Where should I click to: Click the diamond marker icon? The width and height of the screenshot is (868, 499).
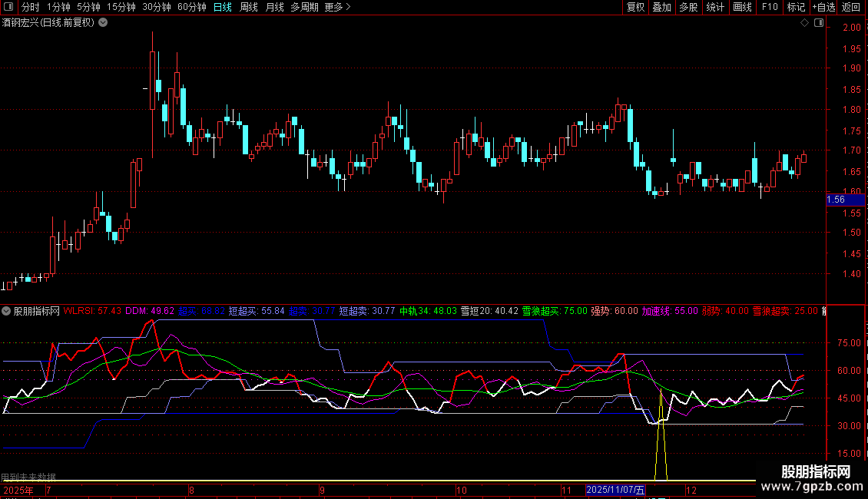[x=804, y=23]
